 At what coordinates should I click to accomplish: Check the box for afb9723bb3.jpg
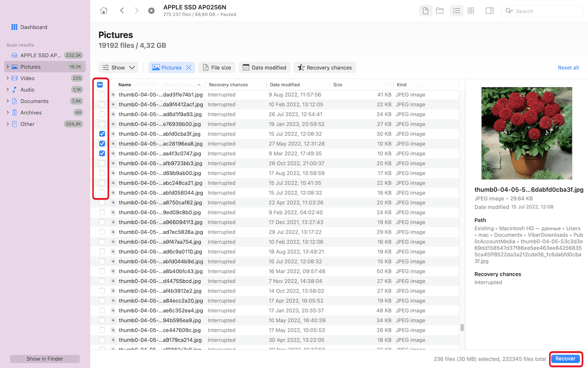tap(102, 163)
